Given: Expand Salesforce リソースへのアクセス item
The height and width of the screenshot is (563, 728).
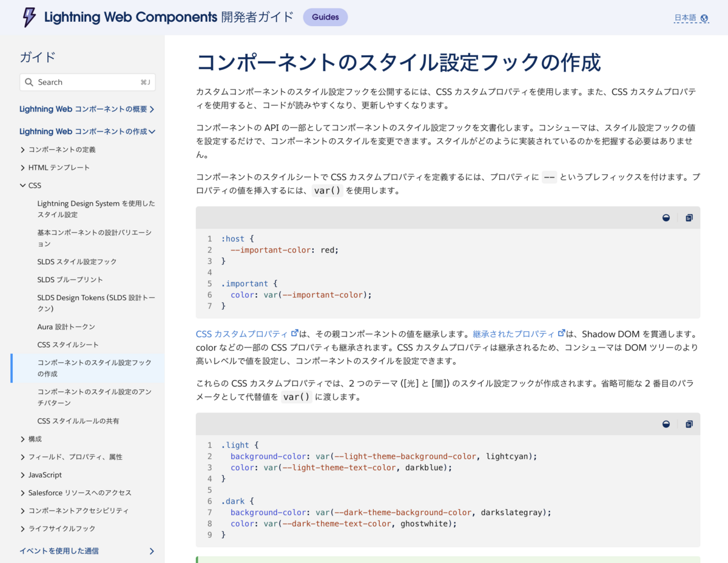Looking at the screenshot, I should (x=23, y=493).
